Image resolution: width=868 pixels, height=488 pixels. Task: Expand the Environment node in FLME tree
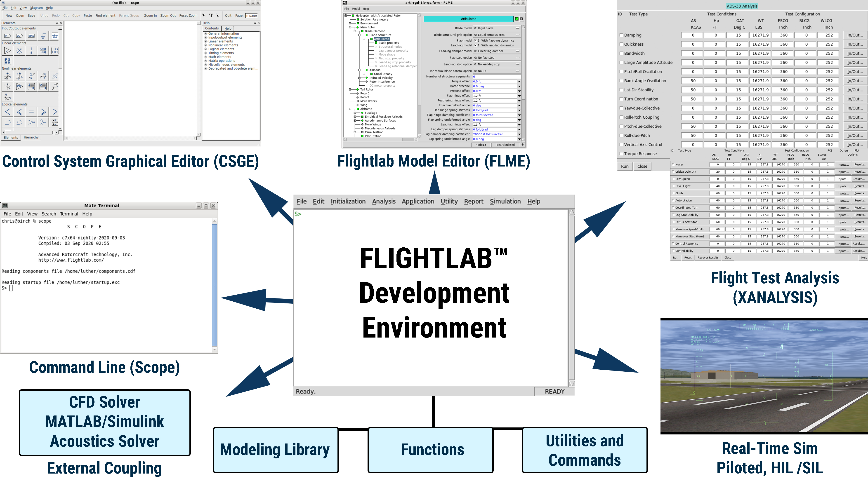(x=350, y=23)
